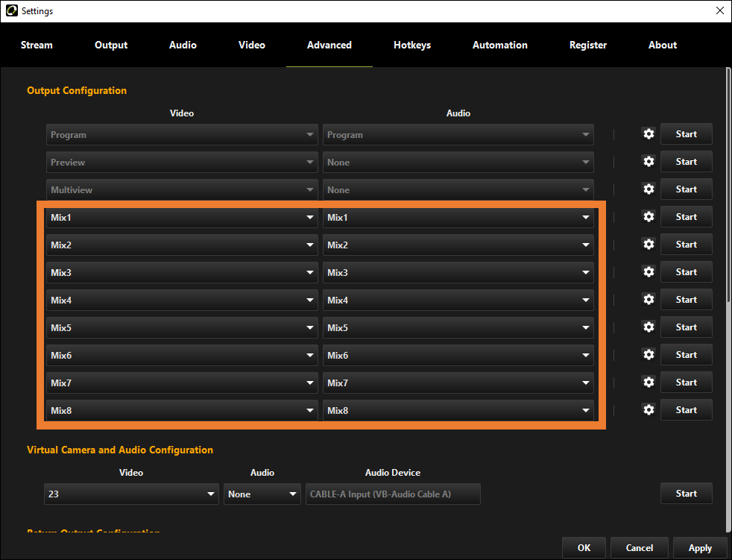Open settings gear for Mix3 output
The image size is (732, 560).
click(x=648, y=271)
